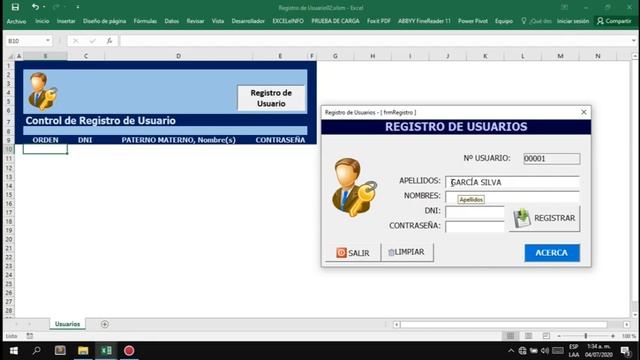Open the Equipo ribbon tab
The width and height of the screenshot is (640, 360).
(x=504, y=21)
